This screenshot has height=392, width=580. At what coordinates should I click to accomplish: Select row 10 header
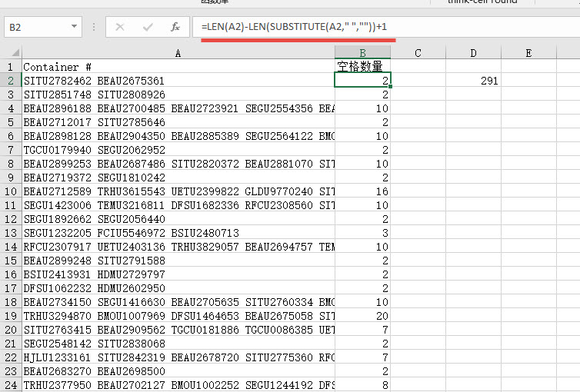click(11, 191)
